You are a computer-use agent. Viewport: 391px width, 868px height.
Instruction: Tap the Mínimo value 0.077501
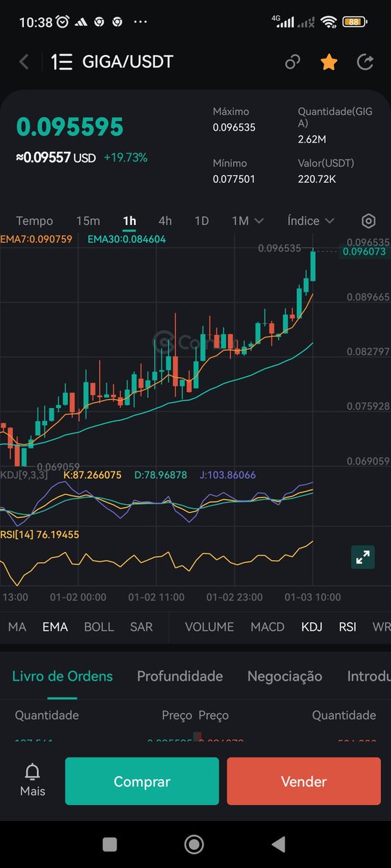[234, 179]
